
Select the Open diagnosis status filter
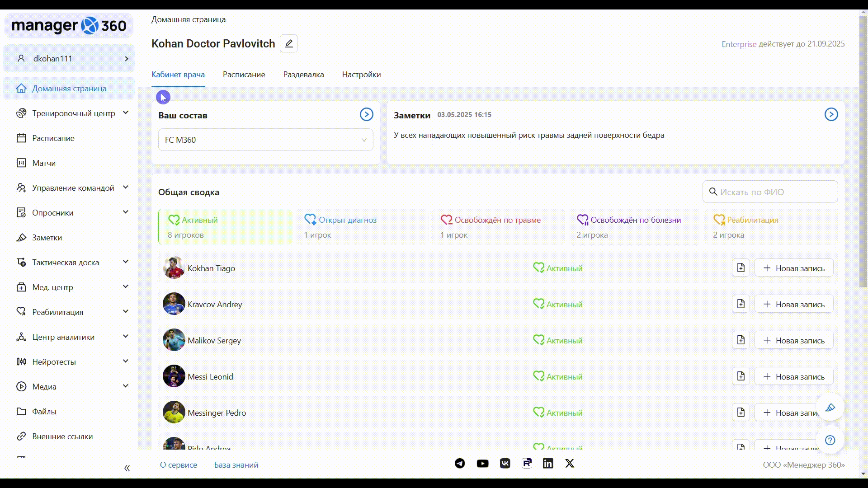(x=361, y=227)
